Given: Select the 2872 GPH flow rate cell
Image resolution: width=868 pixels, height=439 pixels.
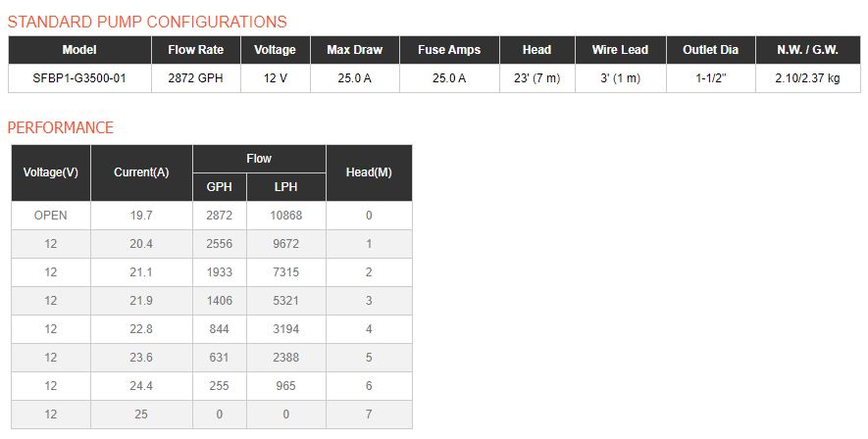Looking at the screenshot, I should tap(195, 78).
